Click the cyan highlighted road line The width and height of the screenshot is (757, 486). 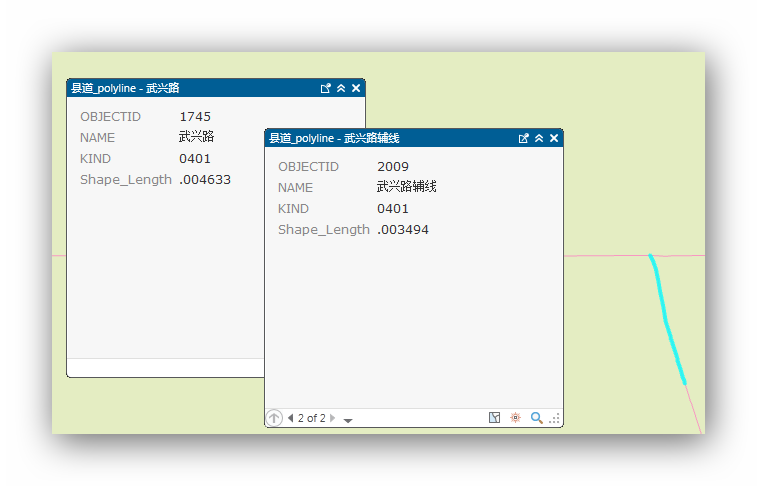667,319
